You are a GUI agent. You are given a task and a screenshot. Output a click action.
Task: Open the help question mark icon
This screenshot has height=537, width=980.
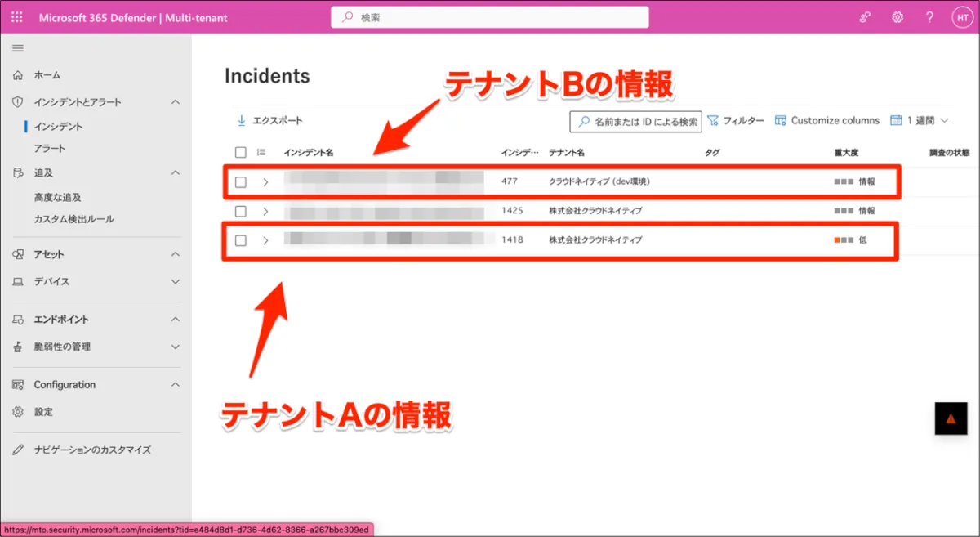(x=929, y=17)
